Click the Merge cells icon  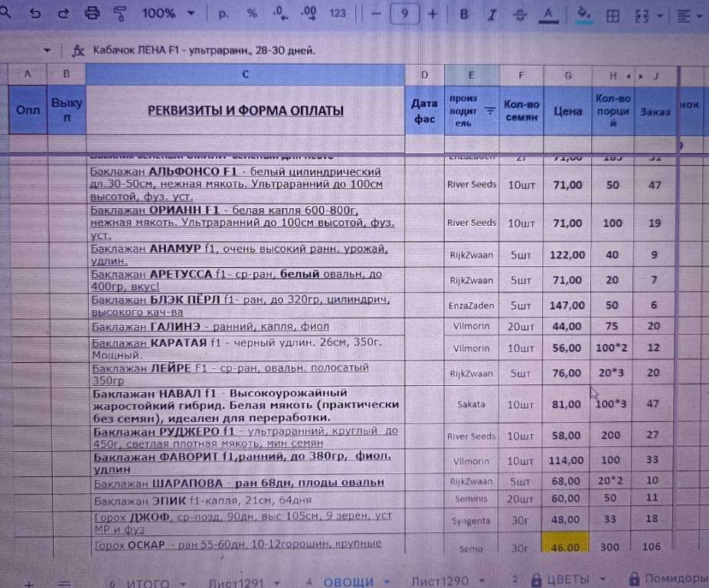[642, 16]
